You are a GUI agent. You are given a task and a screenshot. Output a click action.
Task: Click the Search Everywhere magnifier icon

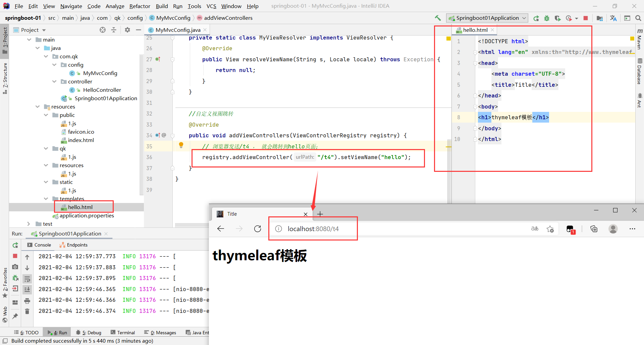click(x=638, y=18)
